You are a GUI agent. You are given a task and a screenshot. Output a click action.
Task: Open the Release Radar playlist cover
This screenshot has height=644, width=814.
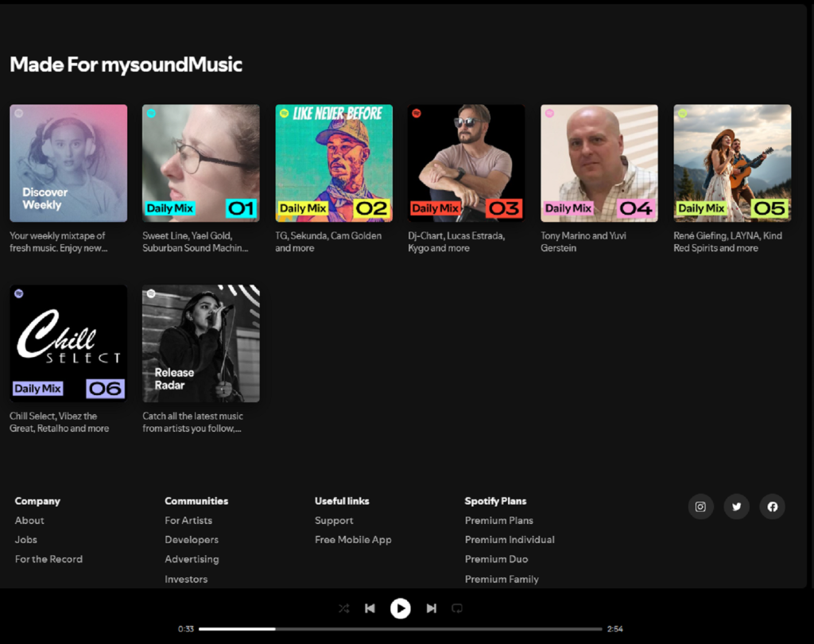point(201,343)
